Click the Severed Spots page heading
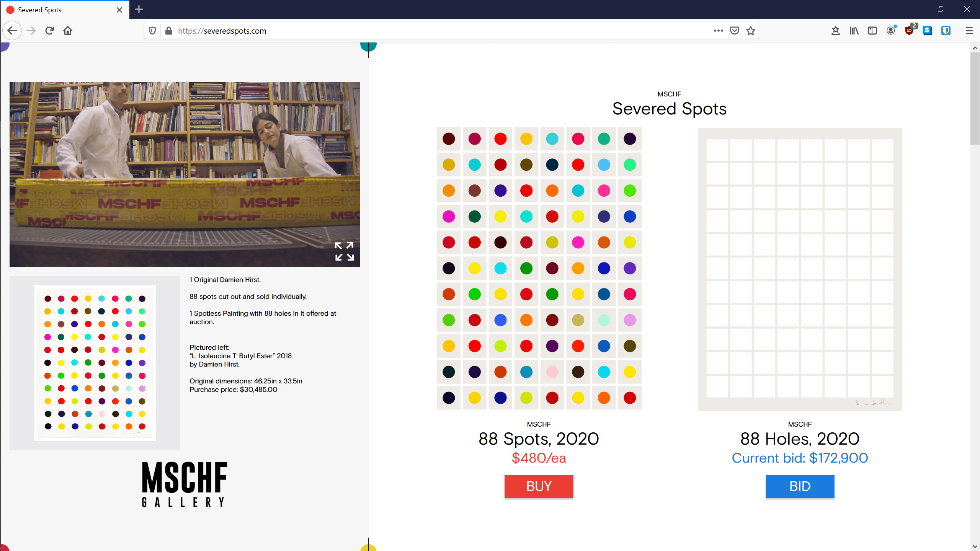 tap(669, 109)
